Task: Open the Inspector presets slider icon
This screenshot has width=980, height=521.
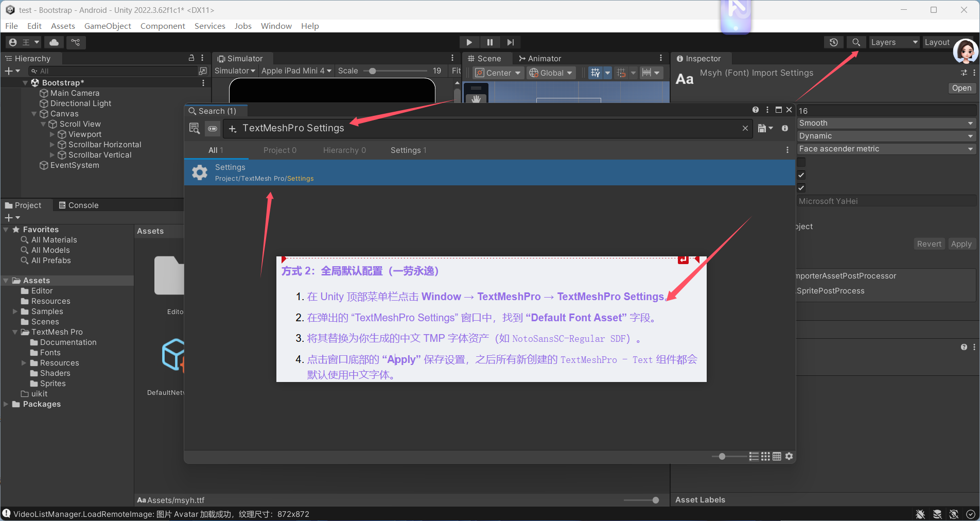Action: [964, 73]
